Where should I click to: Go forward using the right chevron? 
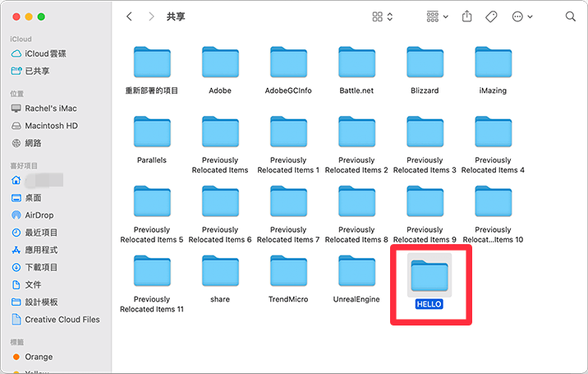point(151,16)
